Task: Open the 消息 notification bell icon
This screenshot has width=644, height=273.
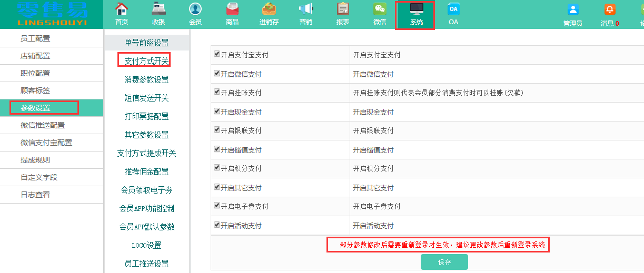Action: [x=610, y=10]
